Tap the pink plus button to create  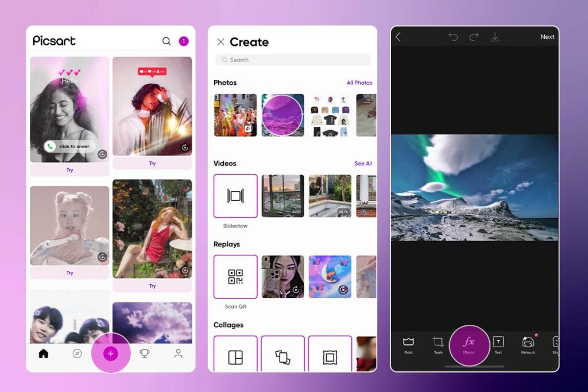110,355
